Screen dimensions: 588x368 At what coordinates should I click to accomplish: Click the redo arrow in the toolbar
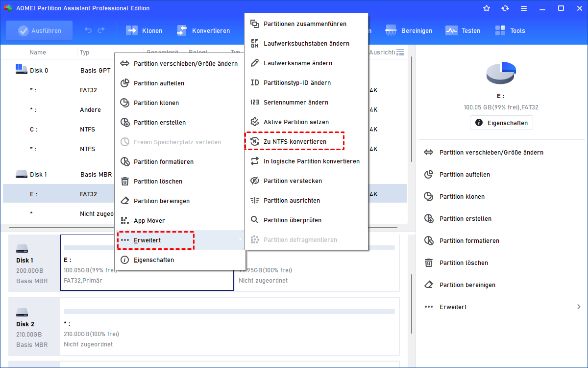[x=101, y=30]
